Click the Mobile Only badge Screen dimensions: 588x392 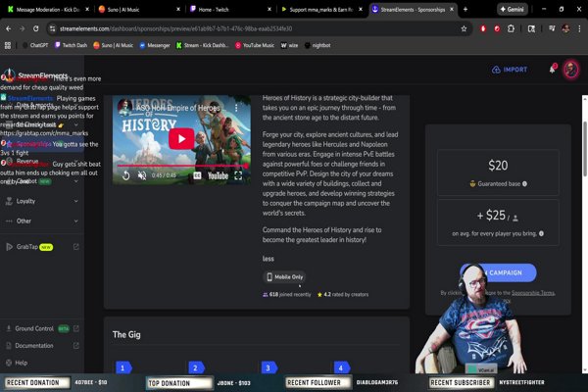(x=284, y=276)
